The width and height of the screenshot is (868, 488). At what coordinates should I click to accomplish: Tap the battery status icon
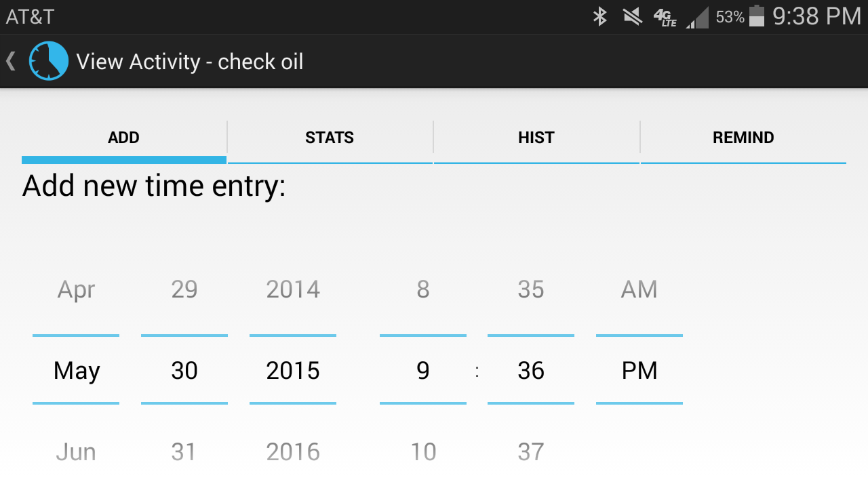pos(757,16)
